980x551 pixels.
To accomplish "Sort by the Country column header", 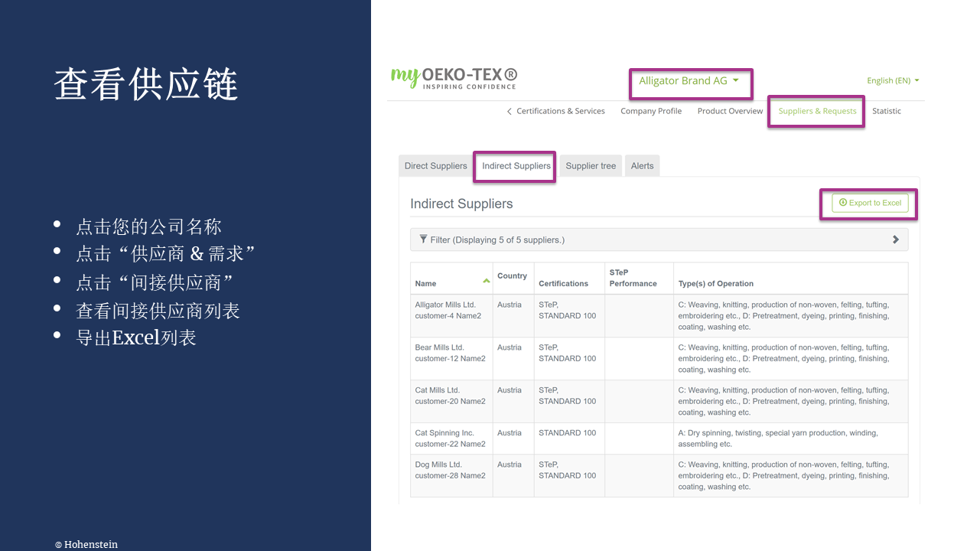I will [512, 276].
